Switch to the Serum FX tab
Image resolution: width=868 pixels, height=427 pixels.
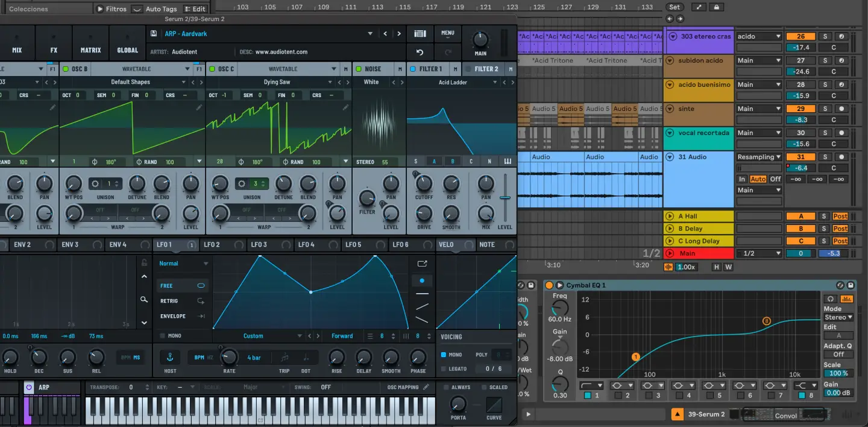tap(54, 42)
